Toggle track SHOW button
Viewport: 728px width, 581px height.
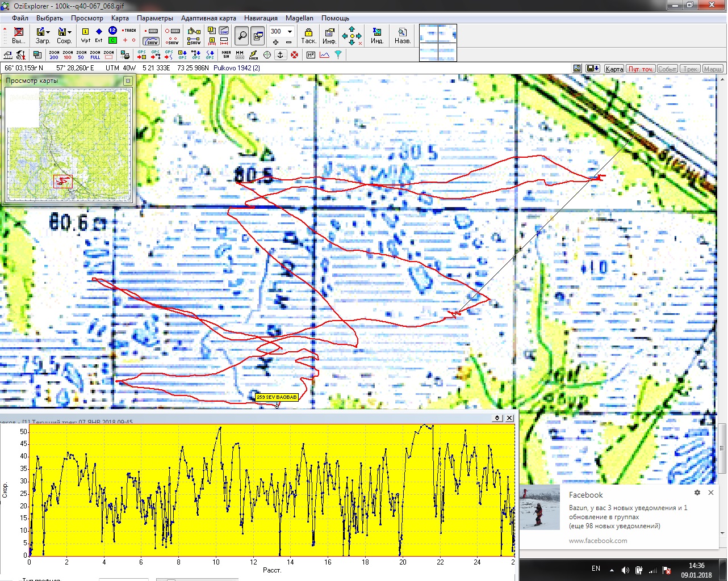point(152,41)
